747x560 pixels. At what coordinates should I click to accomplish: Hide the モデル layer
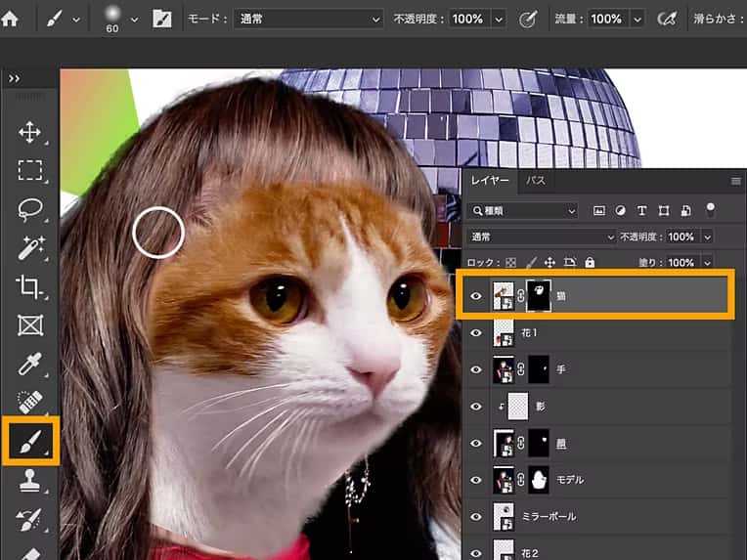click(x=476, y=480)
